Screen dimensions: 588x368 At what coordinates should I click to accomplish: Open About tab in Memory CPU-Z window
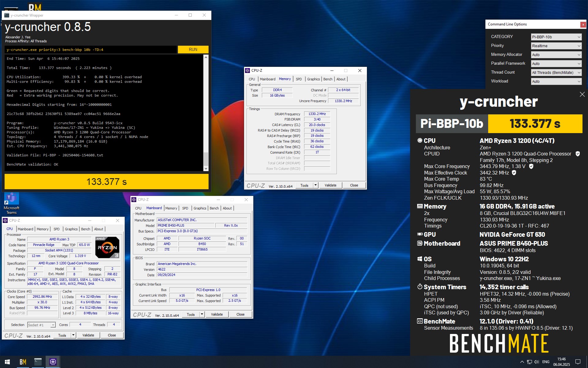(x=341, y=79)
